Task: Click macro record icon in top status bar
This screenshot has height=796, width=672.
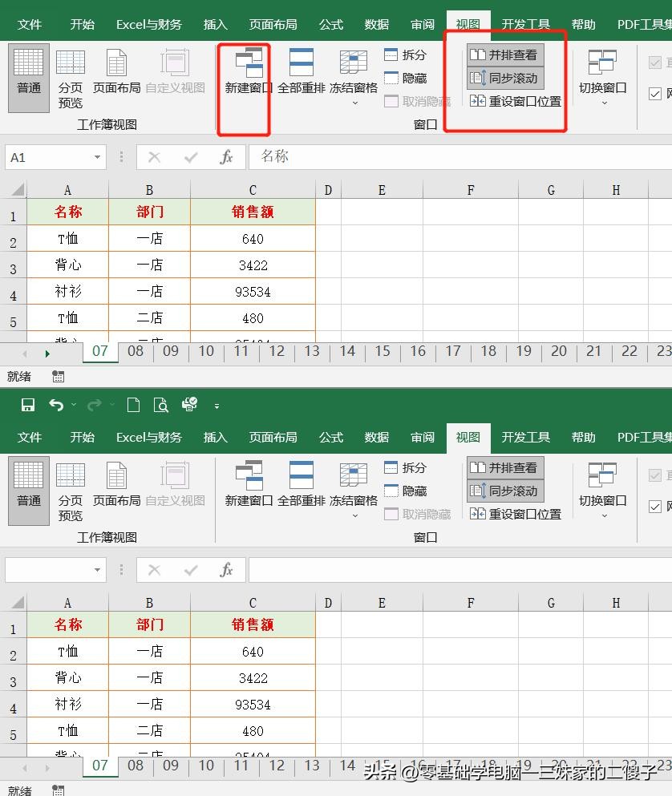Action: pyautogui.click(x=58, y=377)
